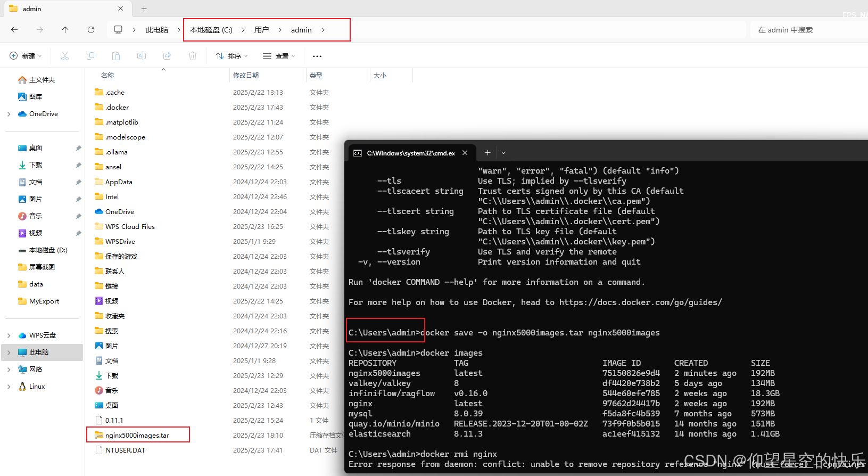The width and height of the screenshot is (868, 476).
Task: Add a new tab in cmd window
Action: pyautogui.click(x=487, y=153)
